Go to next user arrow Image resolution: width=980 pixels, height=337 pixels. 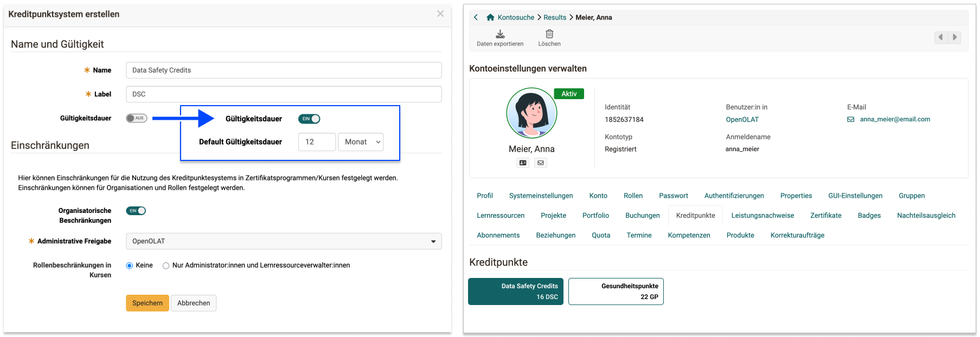click(x=955, y=37)
